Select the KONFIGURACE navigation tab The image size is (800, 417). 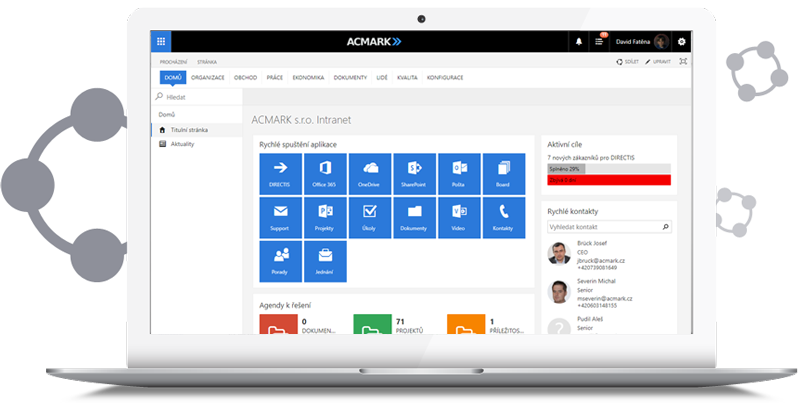point(445,78)
